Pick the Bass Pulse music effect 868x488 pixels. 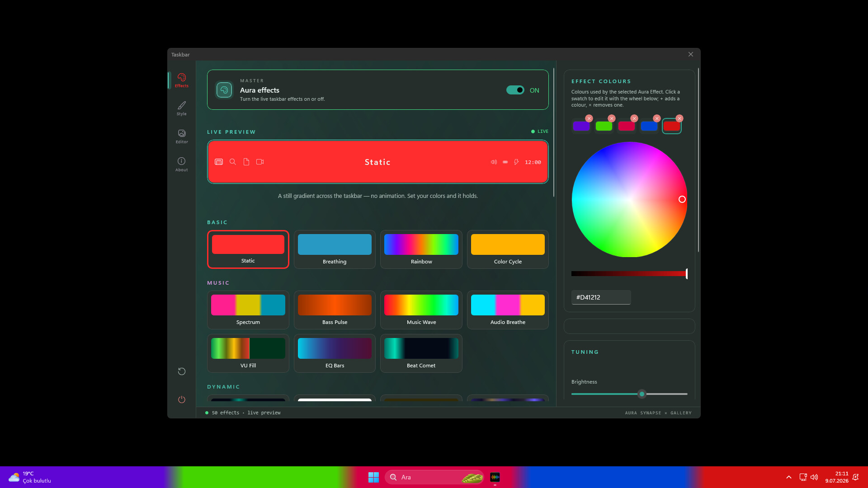click(x=335, y=310)
